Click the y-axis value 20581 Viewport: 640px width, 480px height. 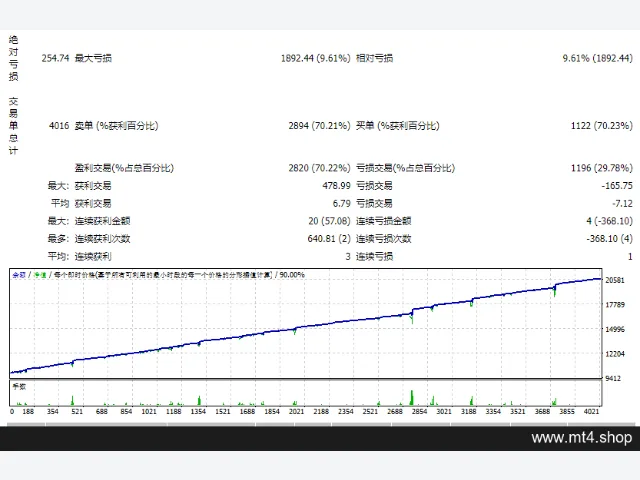615,280
